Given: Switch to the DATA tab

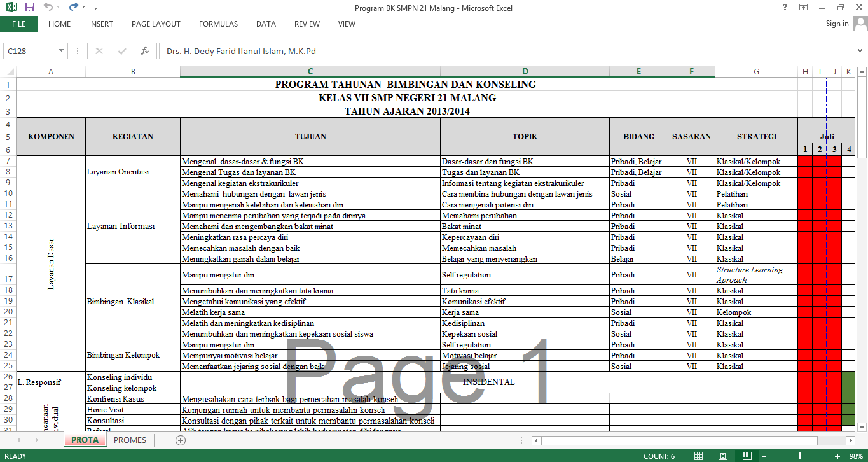Looking at the screenshot, I should pos(266,24).
